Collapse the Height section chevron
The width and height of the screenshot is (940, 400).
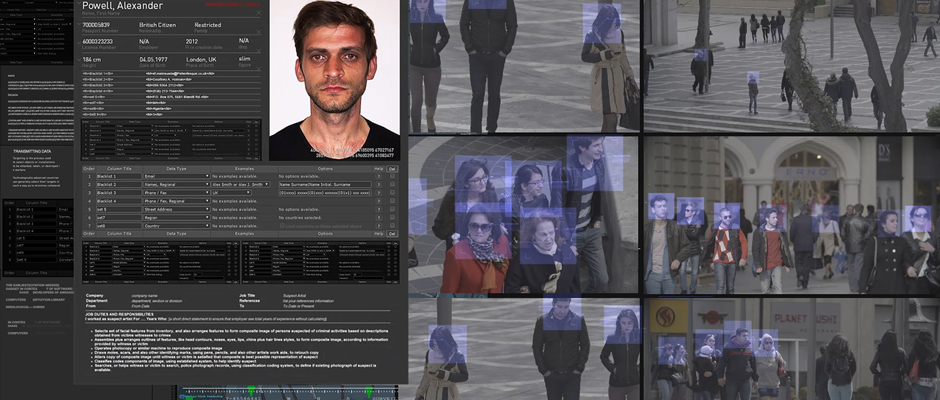point(78,59)
